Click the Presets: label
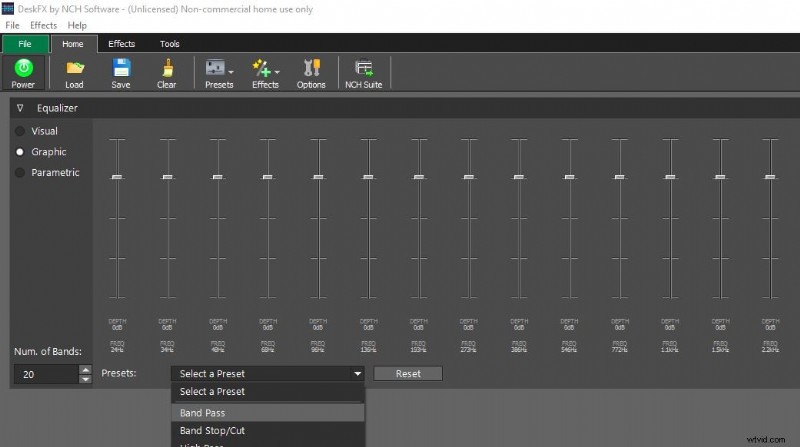This screenshot has height=447, width=800. [119, 373]
